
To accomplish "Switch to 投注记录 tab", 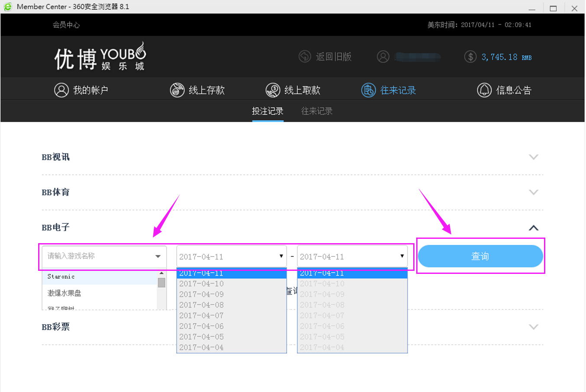I will pos(268,111).
